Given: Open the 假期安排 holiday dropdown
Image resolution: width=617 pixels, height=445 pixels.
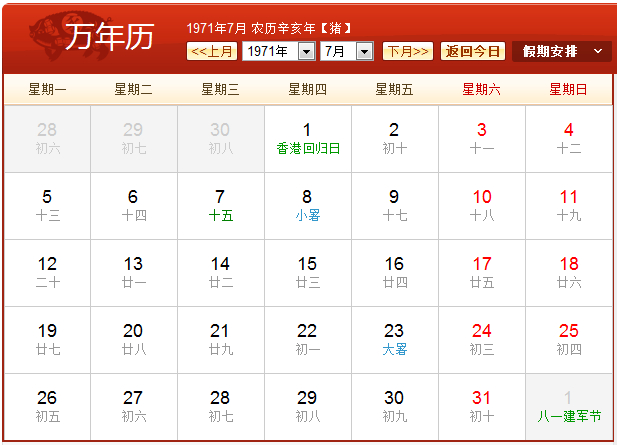Looking at the screenshot, I should [x=562, y=51].
